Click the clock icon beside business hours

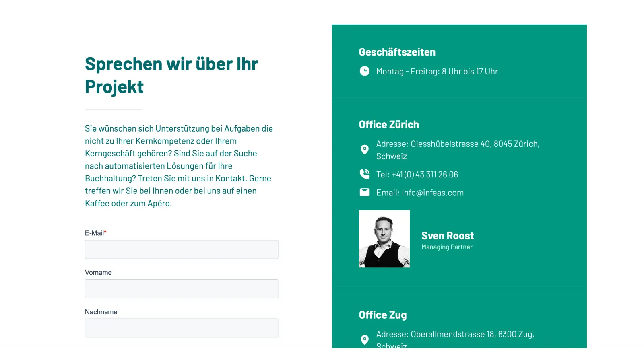[x=364, y=71]
